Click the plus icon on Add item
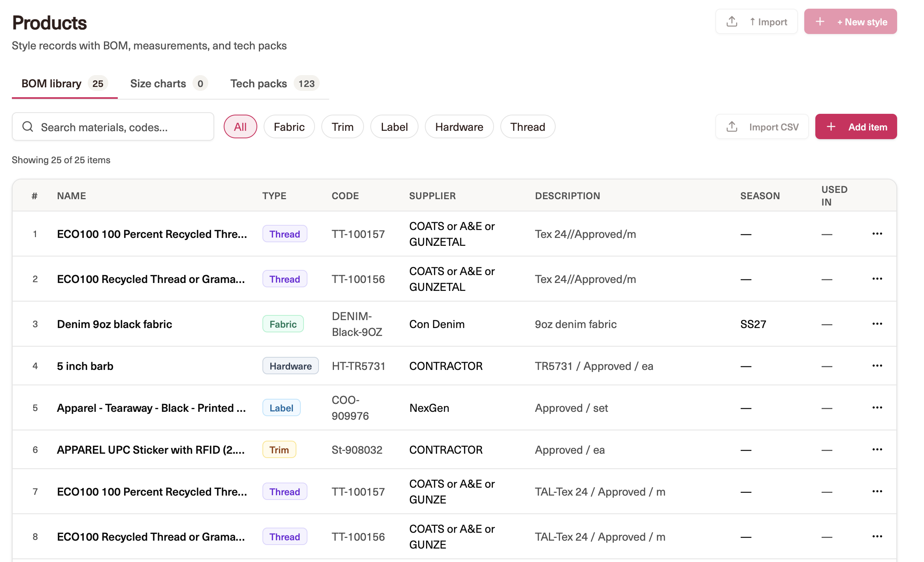 [x=831, y=127]
